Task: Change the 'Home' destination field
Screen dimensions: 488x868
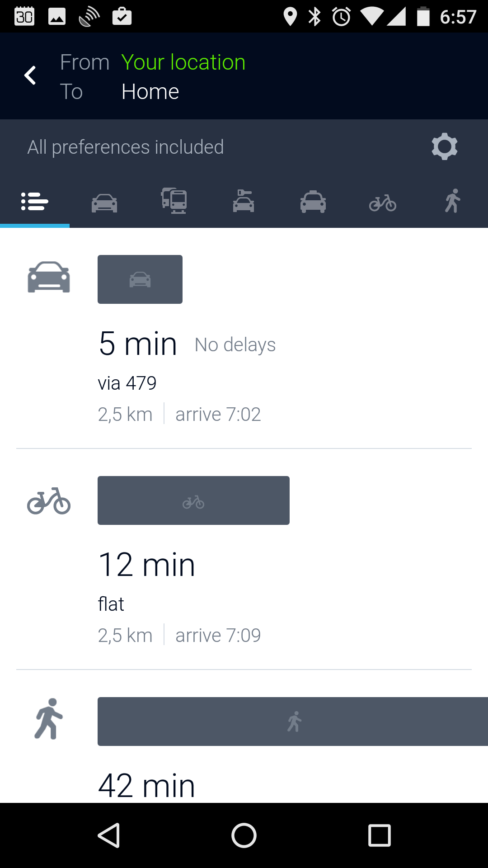Action: (150, 92)
